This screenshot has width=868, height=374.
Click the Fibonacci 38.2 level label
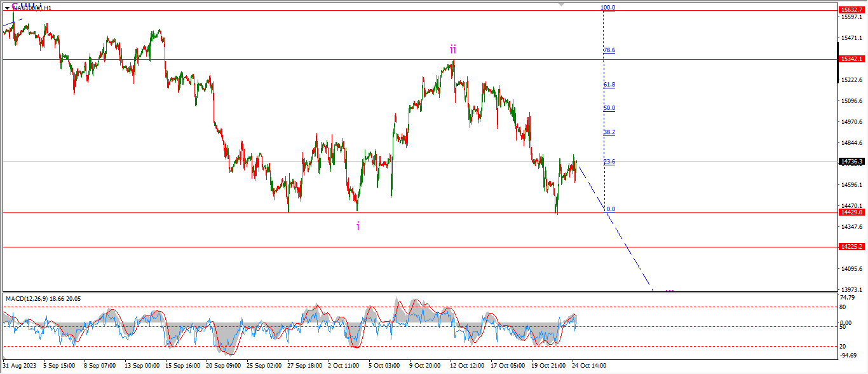(x=609, y=132)
